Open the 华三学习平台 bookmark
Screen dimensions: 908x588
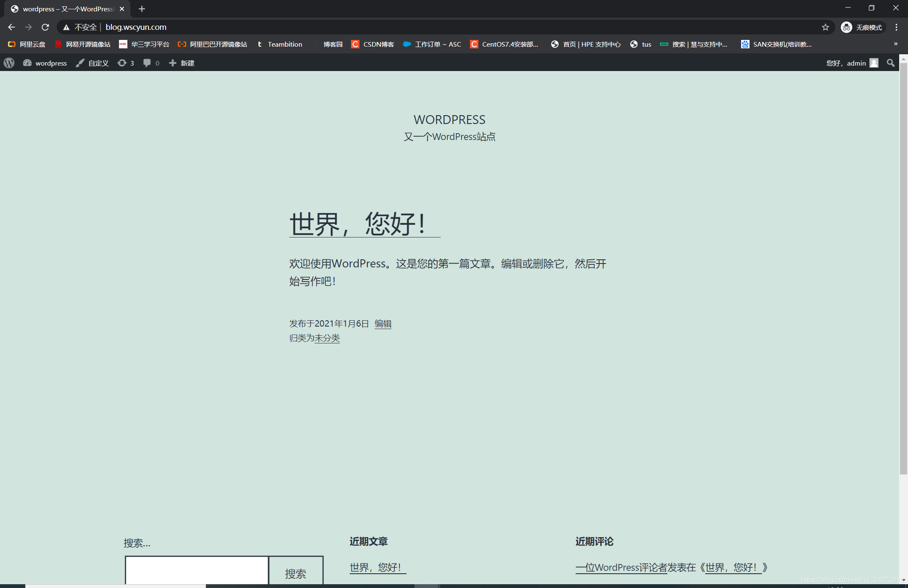144,44
